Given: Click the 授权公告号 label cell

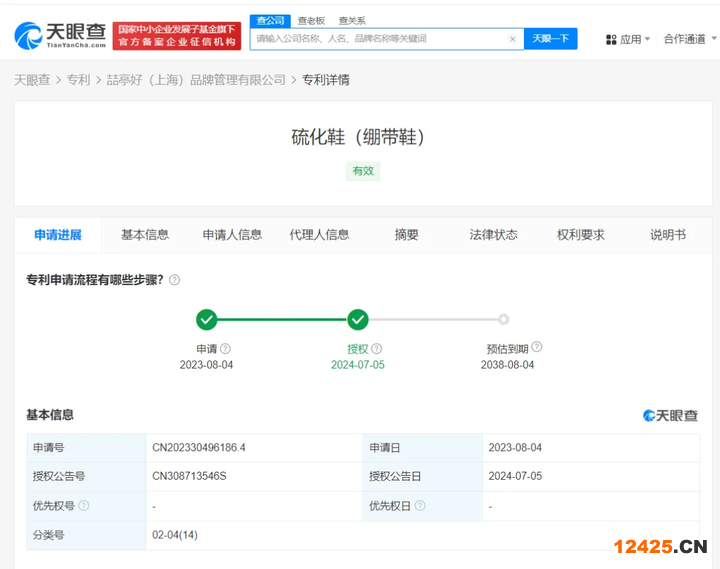Looking at the screenshot, I should coord(86,476).
